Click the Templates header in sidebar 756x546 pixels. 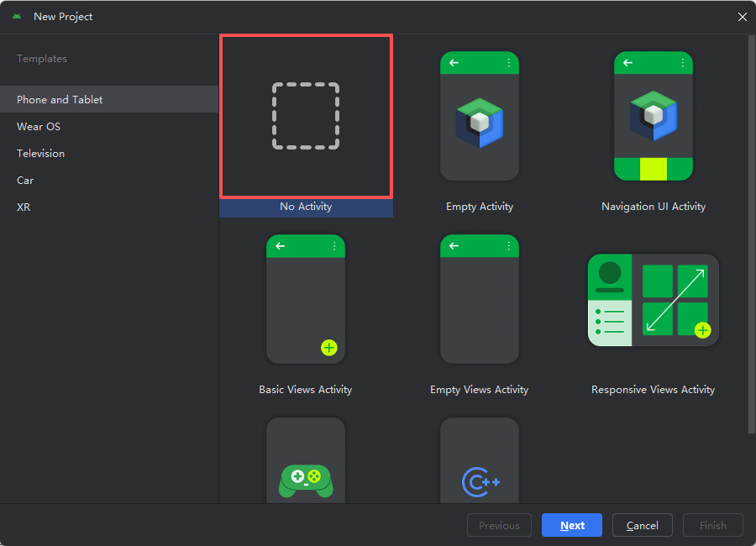click(x=41, y=58)
